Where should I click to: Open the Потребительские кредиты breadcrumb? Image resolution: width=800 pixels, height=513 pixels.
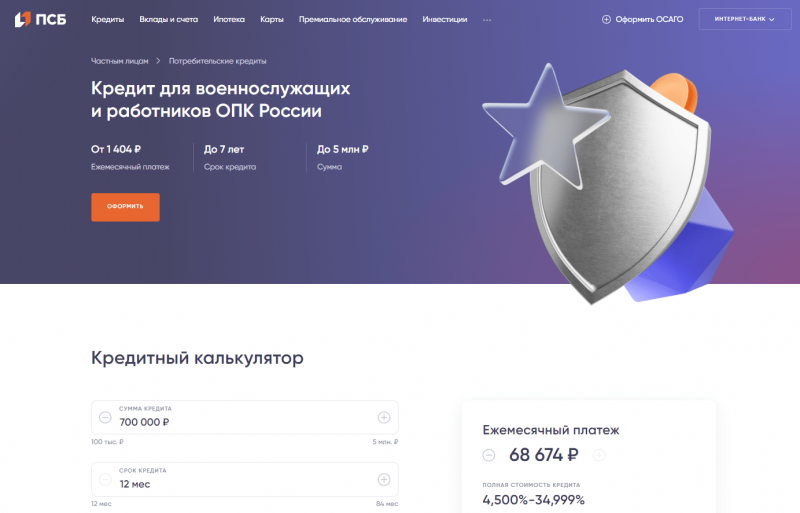pyautogui.click(x=217, y=61)
